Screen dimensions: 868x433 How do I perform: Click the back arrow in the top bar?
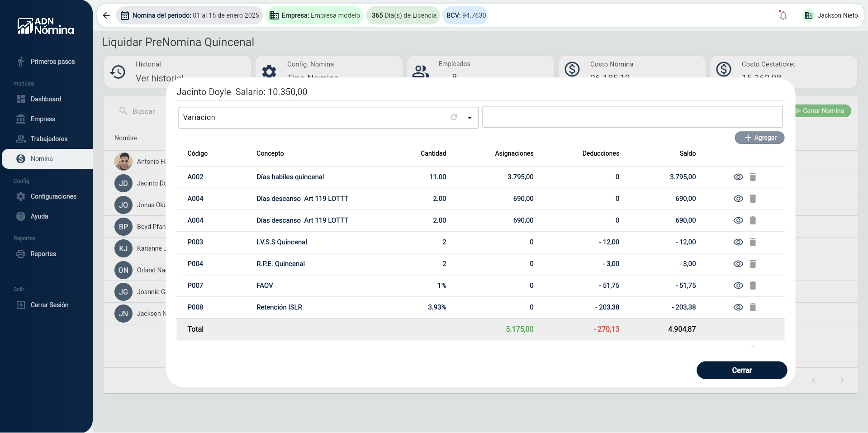106,15
